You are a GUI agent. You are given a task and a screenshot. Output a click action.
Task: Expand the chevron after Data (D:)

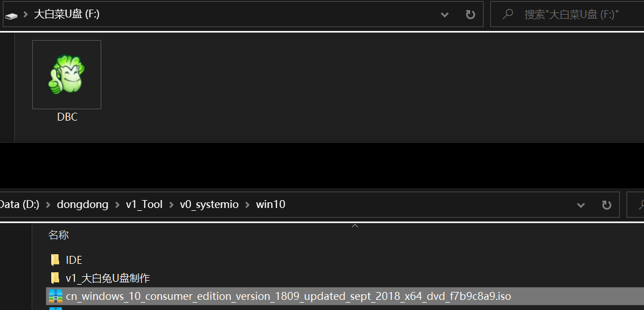click(x=48, y=205)
